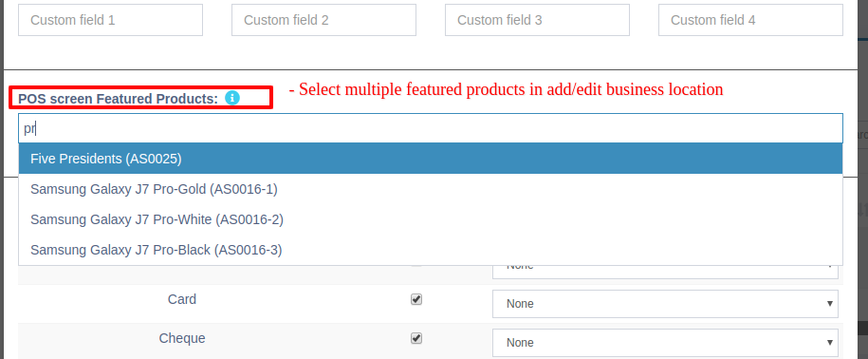The height and width of the screenshot is (359, 868).
Task: Click the info icon beside Featured Products label
Action: [232, 98]
